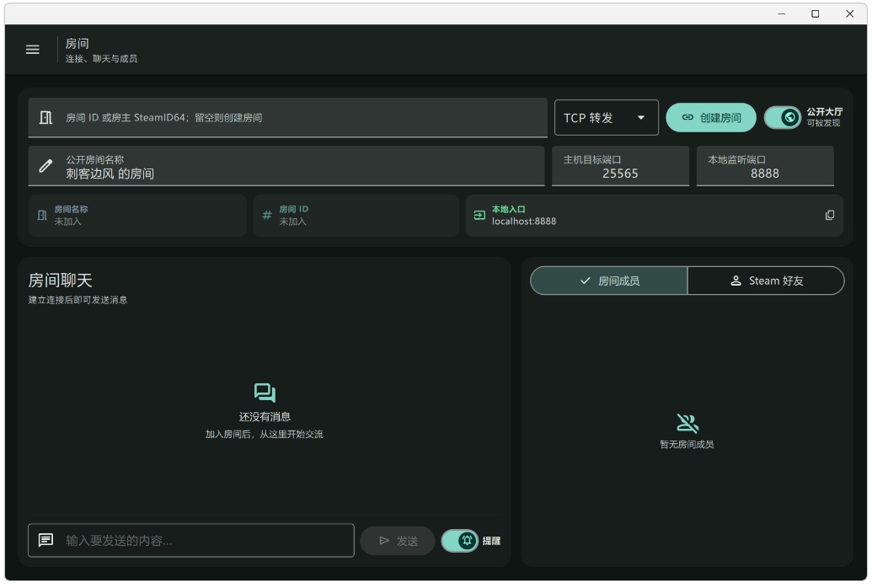Focus the chat message input box
Viewport: 872px width, 588px height.
(190, 540)
